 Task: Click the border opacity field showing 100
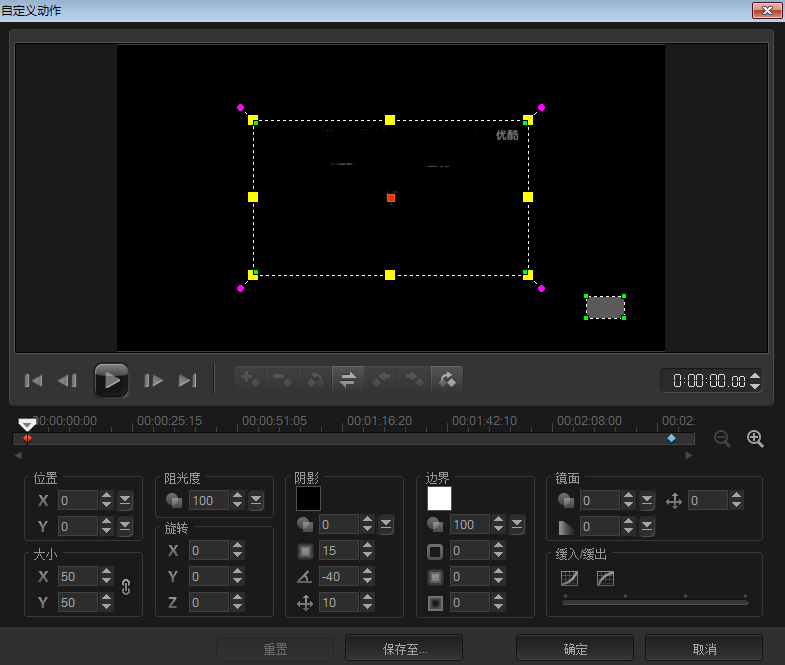pos(470,524)
